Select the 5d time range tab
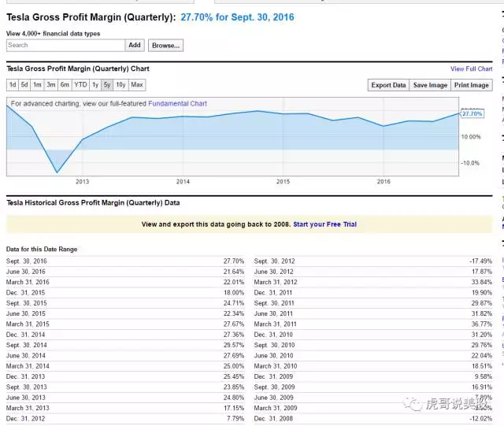 [x=24, y=85]
